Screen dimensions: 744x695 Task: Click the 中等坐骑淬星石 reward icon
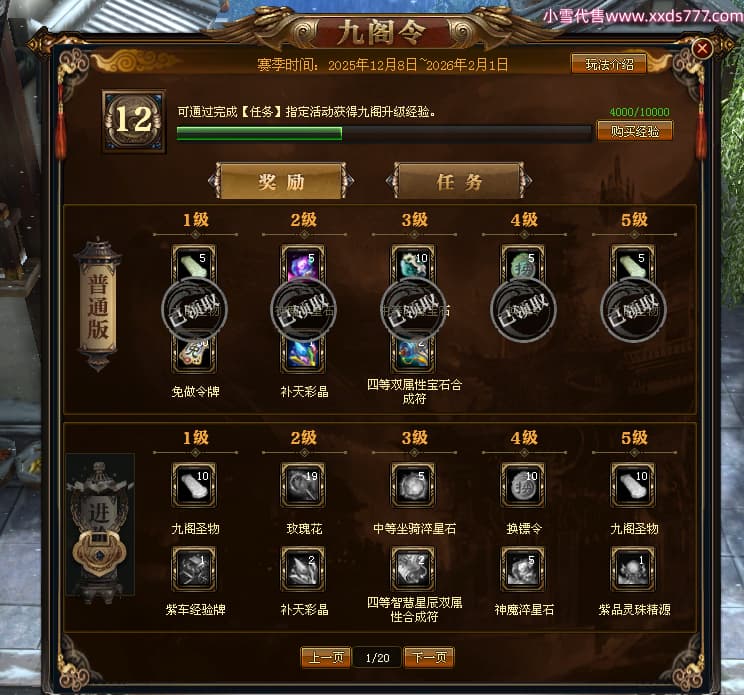(x=413, y=485)
